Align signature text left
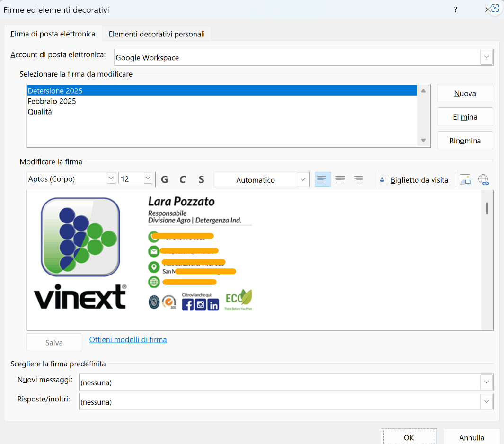The height and width of the screenshot is (444, 504). 323,179
